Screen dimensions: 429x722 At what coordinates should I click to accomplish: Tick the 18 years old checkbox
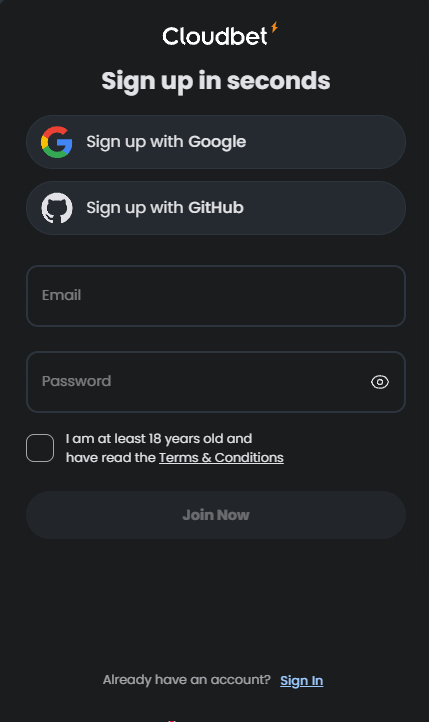(40, 448)
